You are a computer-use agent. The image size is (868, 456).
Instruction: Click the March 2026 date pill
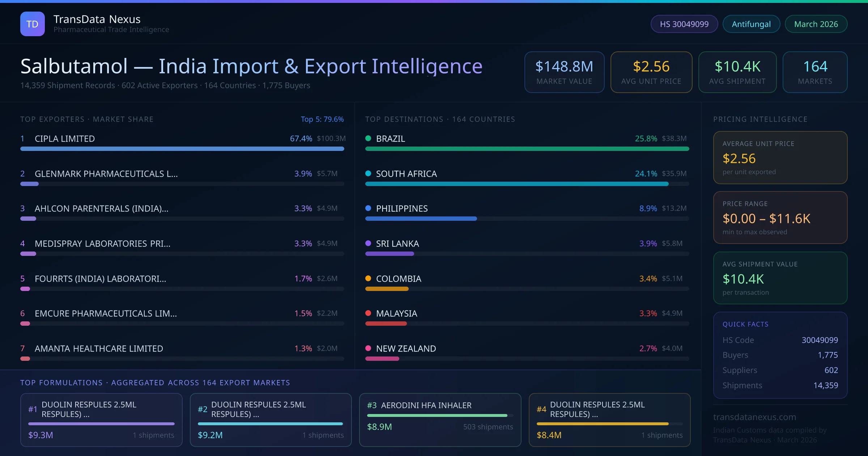pos(816,24)
